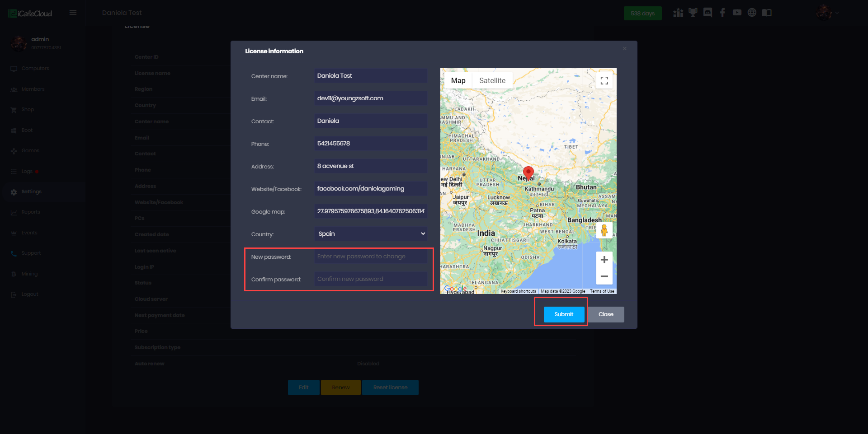Click the globe icon in top bar
Viewport: 868px width, 434px height.
pyautogui.click(x=752, y=13)
